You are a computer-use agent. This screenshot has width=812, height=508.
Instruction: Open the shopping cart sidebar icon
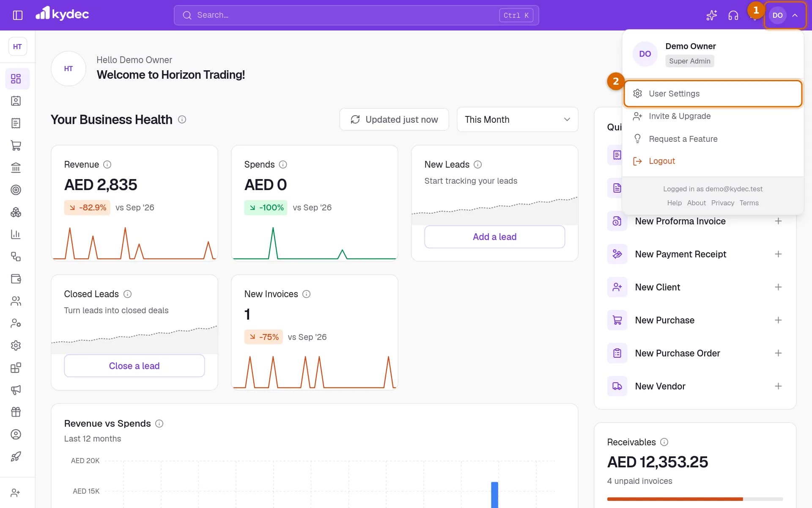tap(16, 145)
